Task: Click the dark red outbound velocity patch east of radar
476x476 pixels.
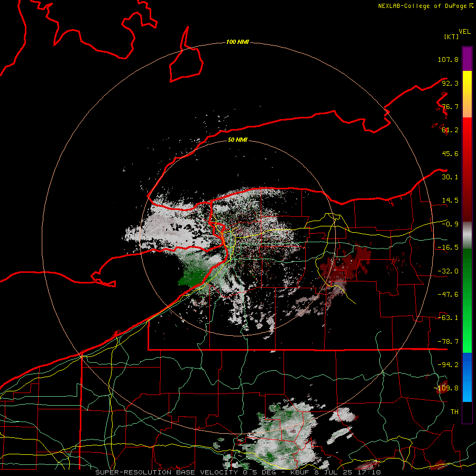Action: (x=344, y=264)
